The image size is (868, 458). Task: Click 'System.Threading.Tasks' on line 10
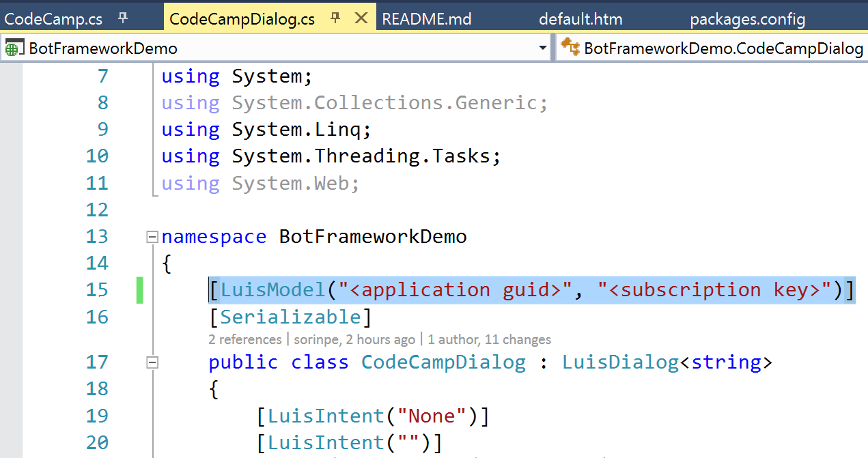tap(361, 156)
